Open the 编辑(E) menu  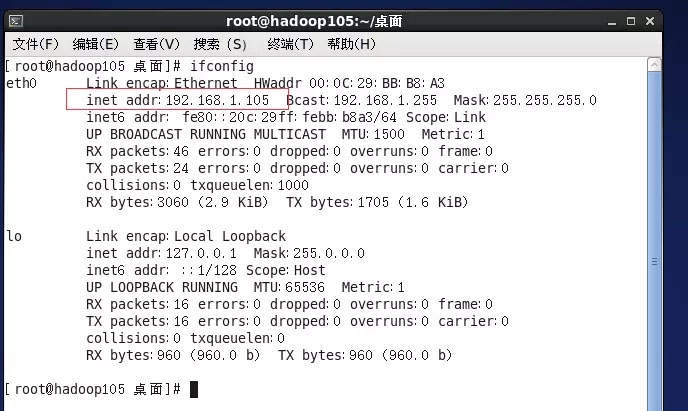[96, 44]
